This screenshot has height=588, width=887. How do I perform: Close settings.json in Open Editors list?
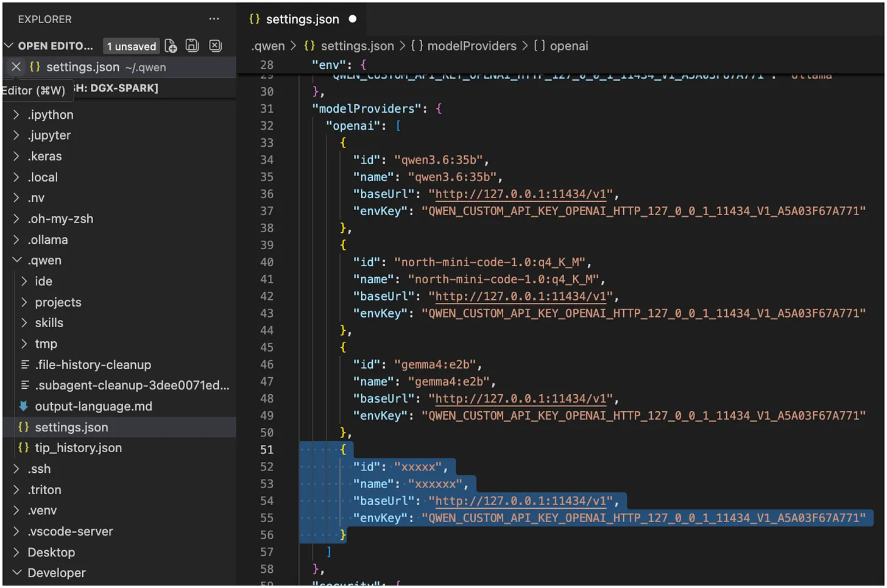16,67
